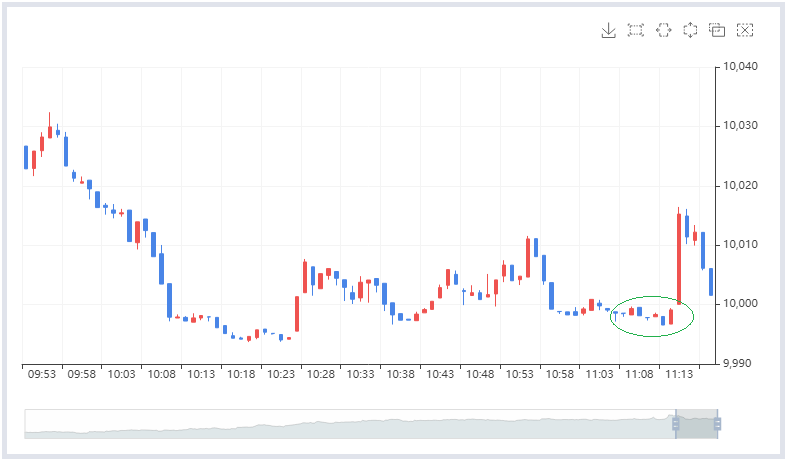Image resolution: width=789 pixels, height=461 pixels.
Task: Select the 11:08 time label
Action: 640,374
